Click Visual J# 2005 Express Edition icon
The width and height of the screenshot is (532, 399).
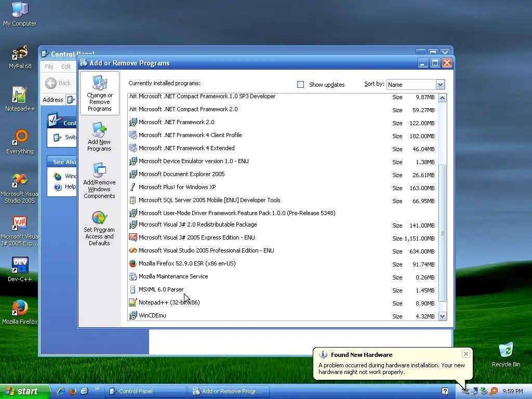(x=132, y=237)
